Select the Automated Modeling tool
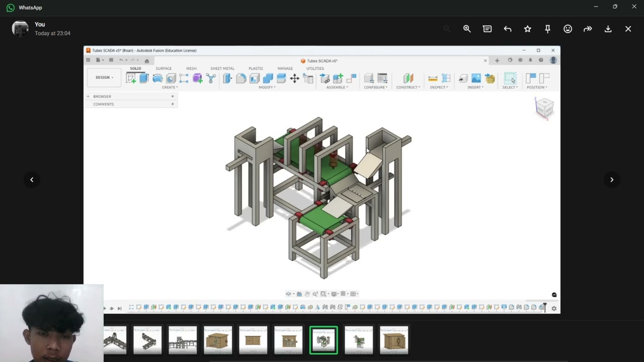Viewport: 644px width, 362px height. (x=211, y=78)
